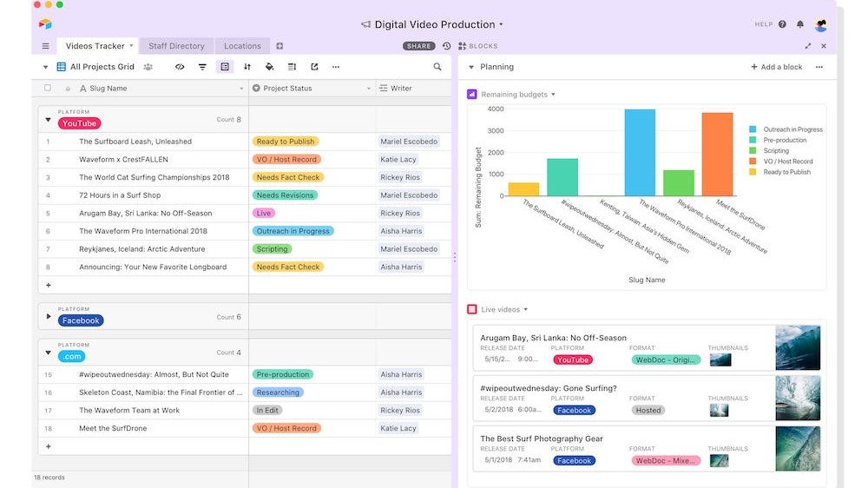This screenshot has height=488, width=868.
Task: Switch to the Locations tab
Action: pos(242,46)
